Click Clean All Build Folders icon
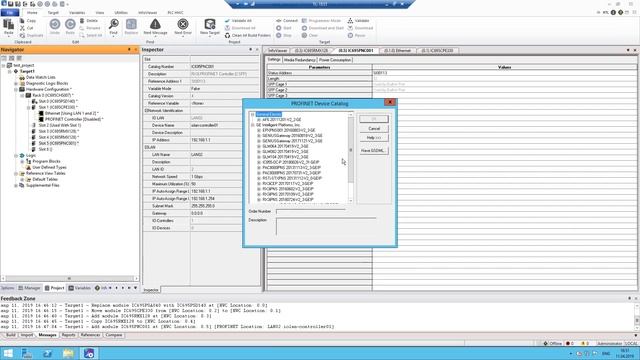 pyautogui.click(x=227, y=36)
